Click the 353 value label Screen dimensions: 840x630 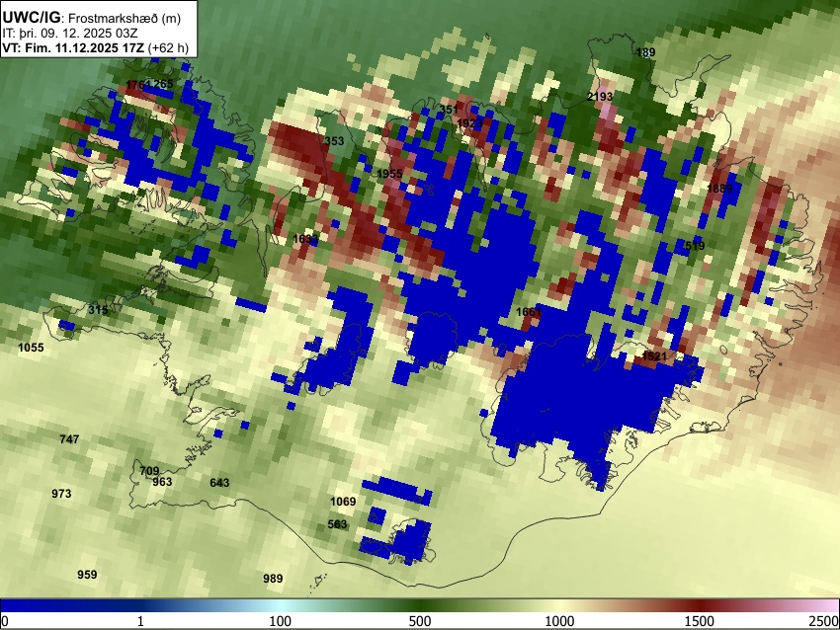[x=334, y=141]
